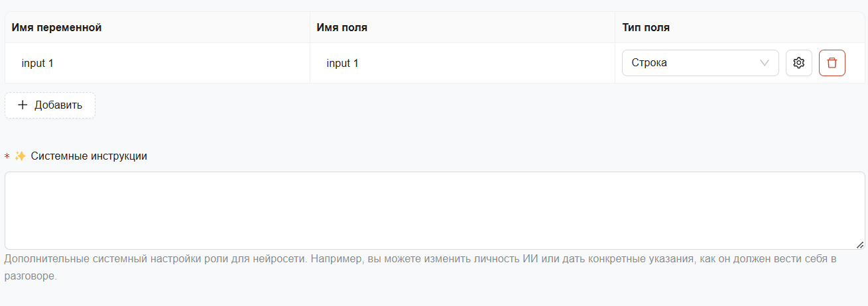Select the Тип поля column header
The image size is (868, 306).
click(646, 27)
